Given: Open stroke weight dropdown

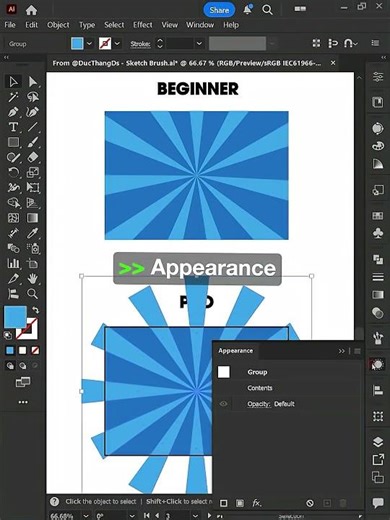Looking at the screenshot, I should pyautogui.click(x=199, y=44).
